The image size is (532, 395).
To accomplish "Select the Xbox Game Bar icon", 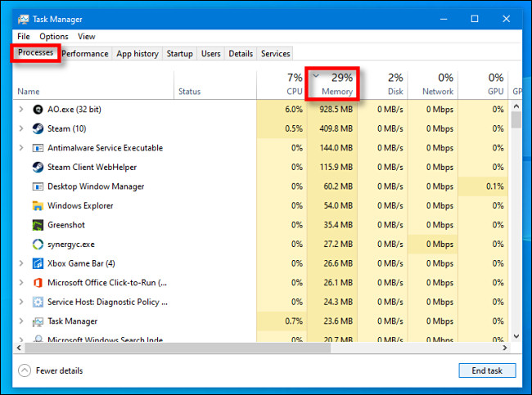I will click(38, 263).
